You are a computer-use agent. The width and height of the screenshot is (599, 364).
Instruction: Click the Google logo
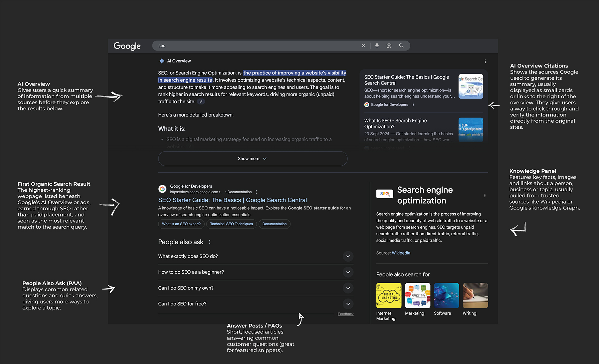tap(127, 46)
